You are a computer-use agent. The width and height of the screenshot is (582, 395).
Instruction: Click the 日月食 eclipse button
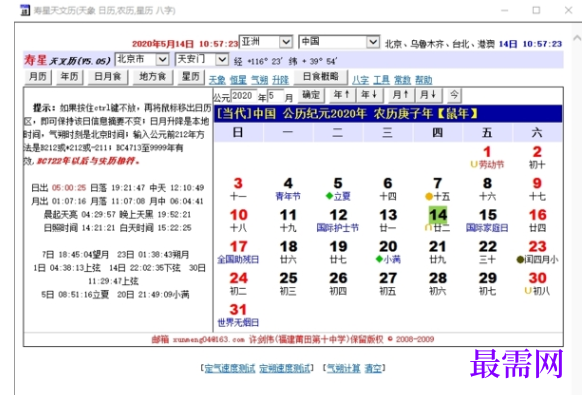click(108, 77)
